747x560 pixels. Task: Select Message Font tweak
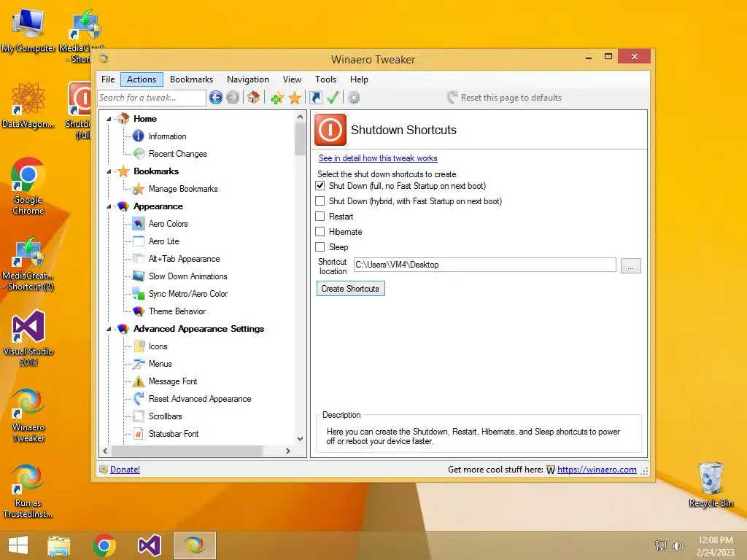172,381
